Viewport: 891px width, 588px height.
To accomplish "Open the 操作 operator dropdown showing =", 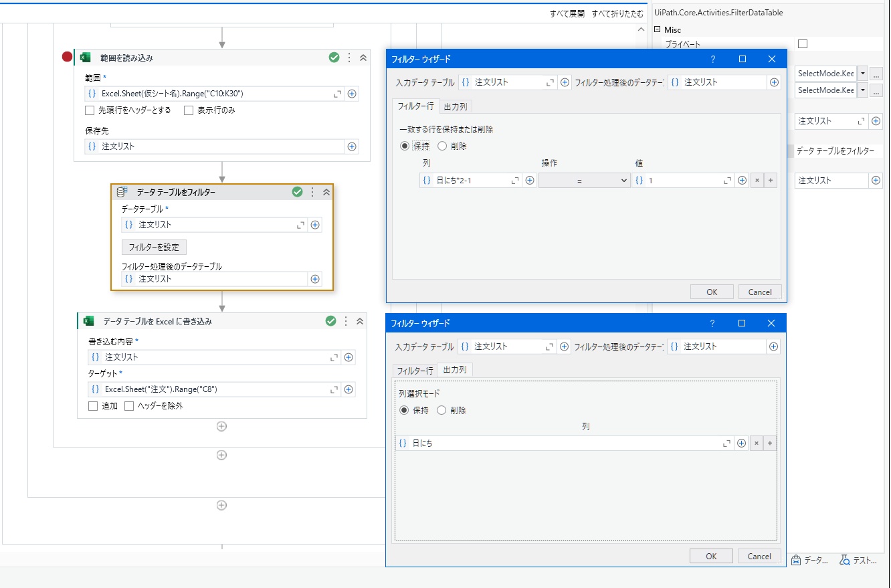I will [x=585, y=180].
